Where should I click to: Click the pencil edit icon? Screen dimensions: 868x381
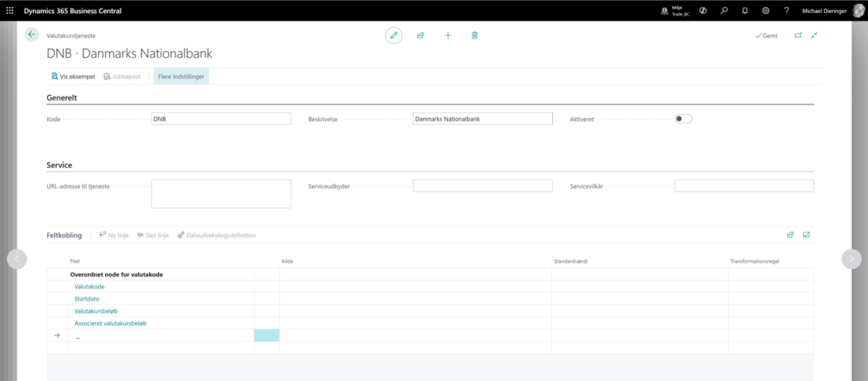394,36
